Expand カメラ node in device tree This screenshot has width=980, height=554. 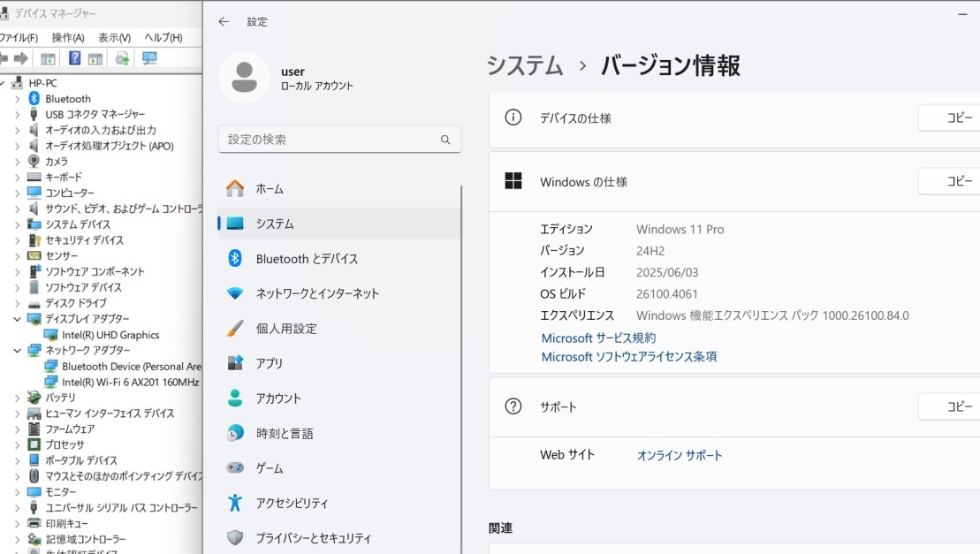pos(18,161)
